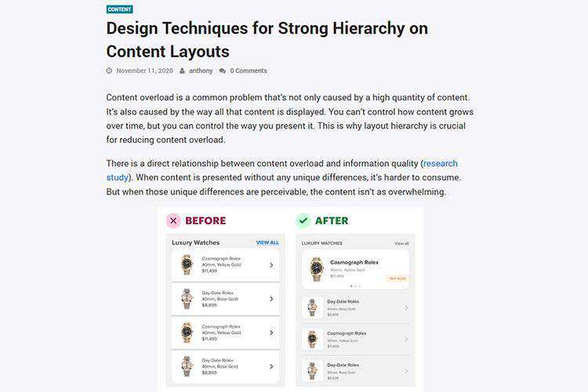Click the large featured Cosmograph Rolex watch image
This screenshot has width=588, height=392.
[x=316, y=268]
